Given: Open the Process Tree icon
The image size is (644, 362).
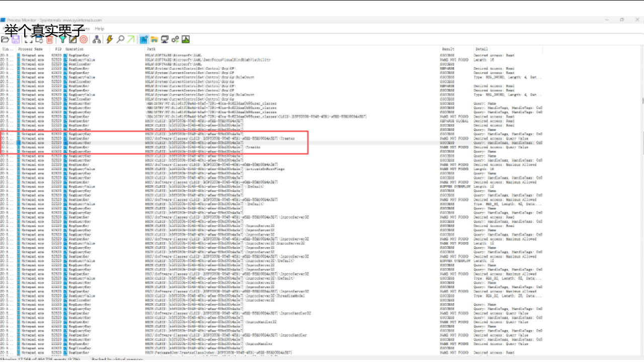Looking at the screenshot, I should (x=97, y=39).
